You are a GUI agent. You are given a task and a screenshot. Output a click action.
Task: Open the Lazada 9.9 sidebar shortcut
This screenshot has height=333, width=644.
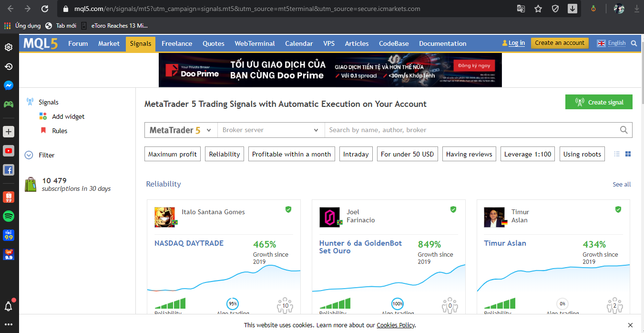pos(9,254)
